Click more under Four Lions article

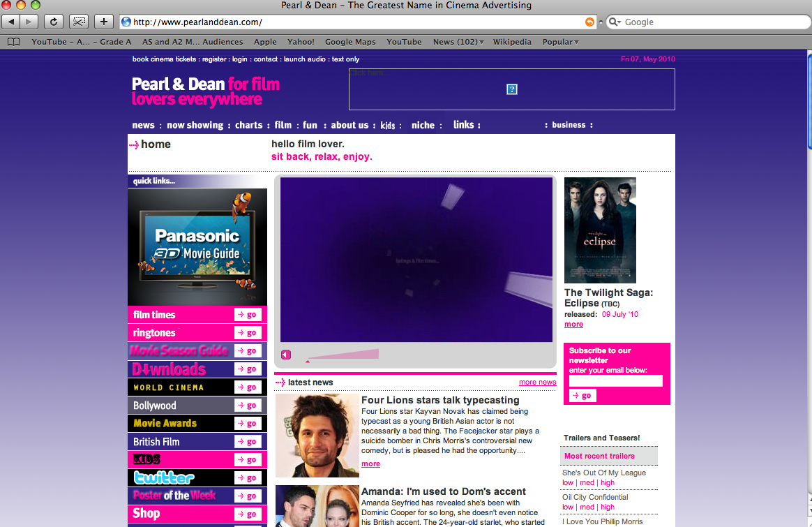click(371, 463)
